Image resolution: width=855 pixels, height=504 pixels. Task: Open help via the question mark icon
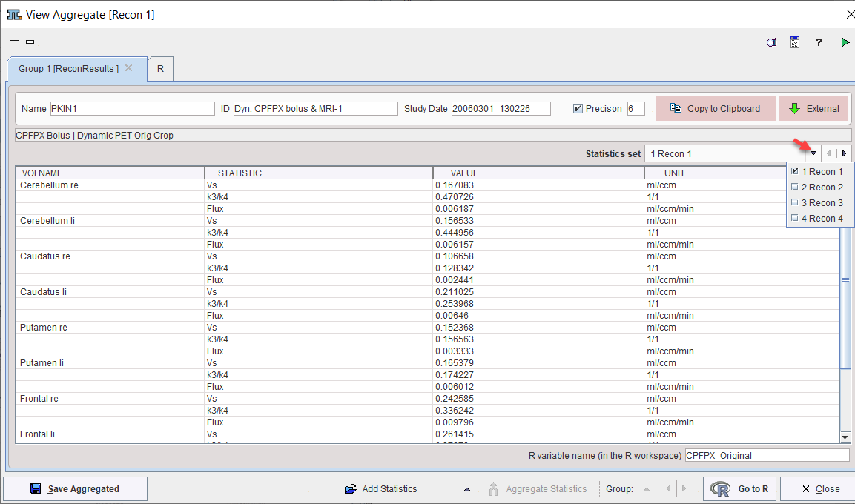(x=819, y=42)
